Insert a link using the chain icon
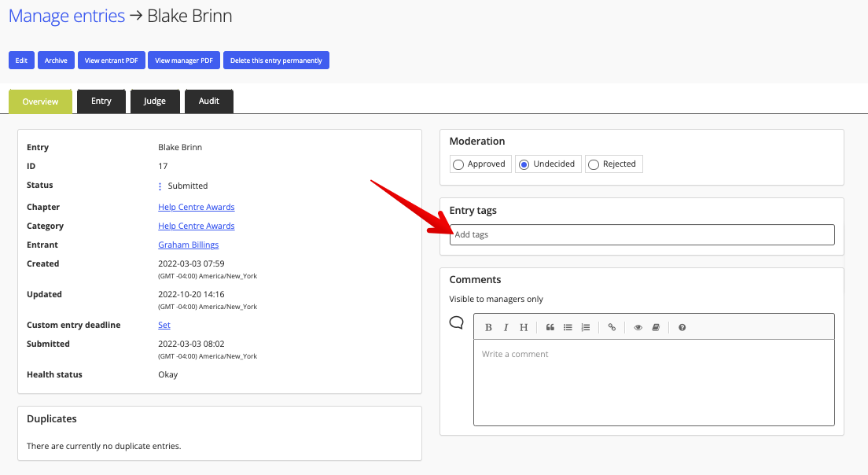The height and width of the screenshot is (475, 868). pos(612,327)
